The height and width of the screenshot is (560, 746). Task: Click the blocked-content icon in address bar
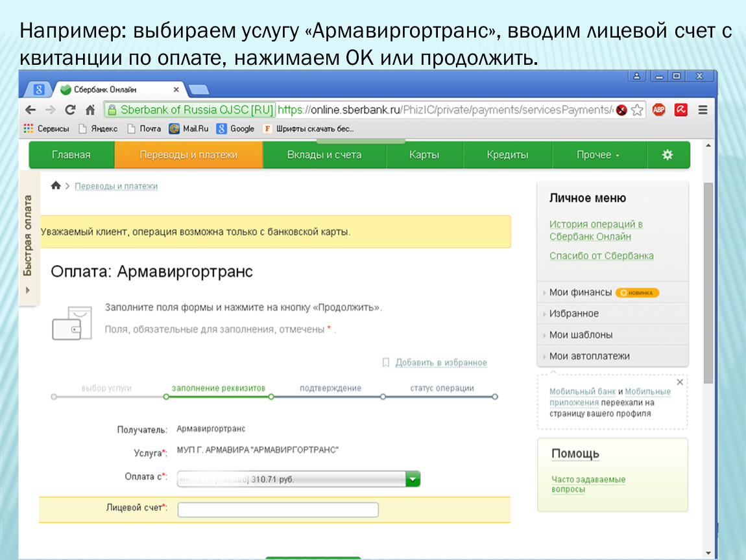click(621, 110)
